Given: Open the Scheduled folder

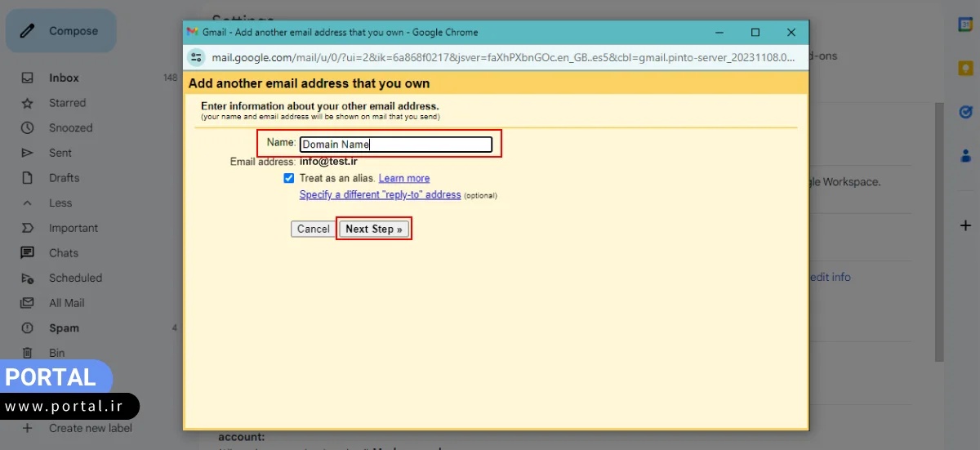Looking at the screenshot, I should click(x=75, y=278).
